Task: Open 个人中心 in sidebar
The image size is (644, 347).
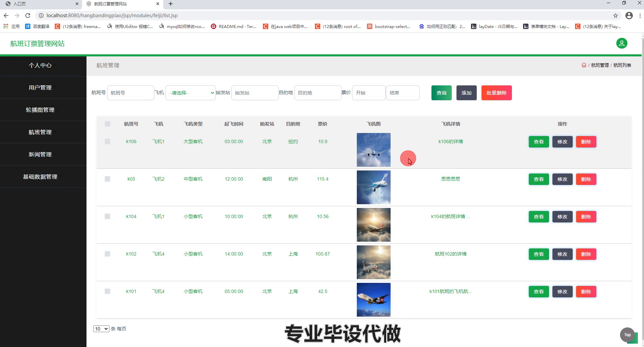Action: click(40, 65)
